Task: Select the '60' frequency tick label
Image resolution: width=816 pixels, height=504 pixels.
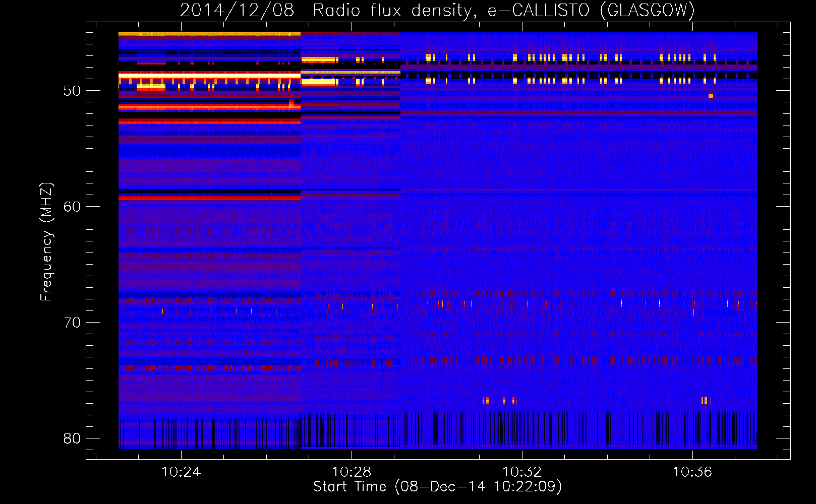Action: tap(72, 207)
